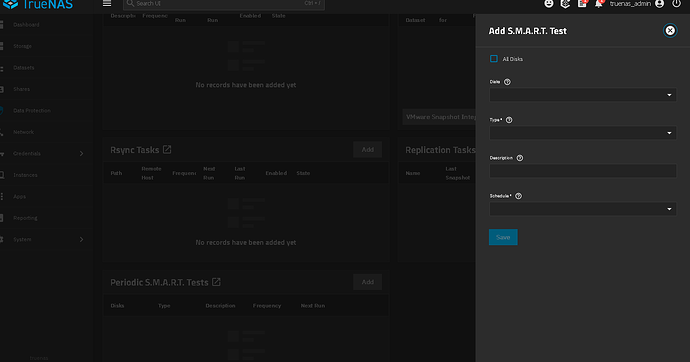Open the feedback smiley icon

tap(548, 4)
